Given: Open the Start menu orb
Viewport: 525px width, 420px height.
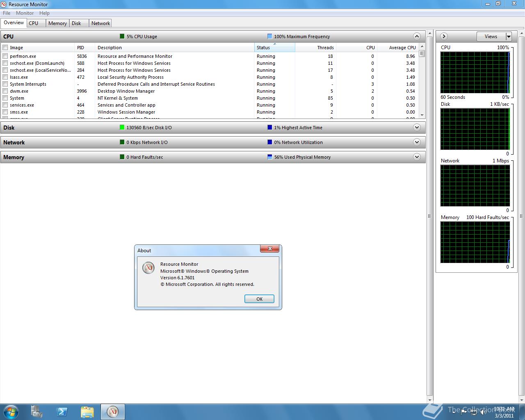Looking at the screenshot, I should pos(11,411).
